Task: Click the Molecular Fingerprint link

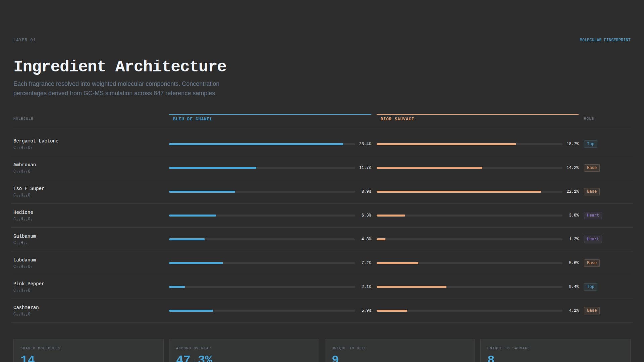Action: click(x=605, y=40)
